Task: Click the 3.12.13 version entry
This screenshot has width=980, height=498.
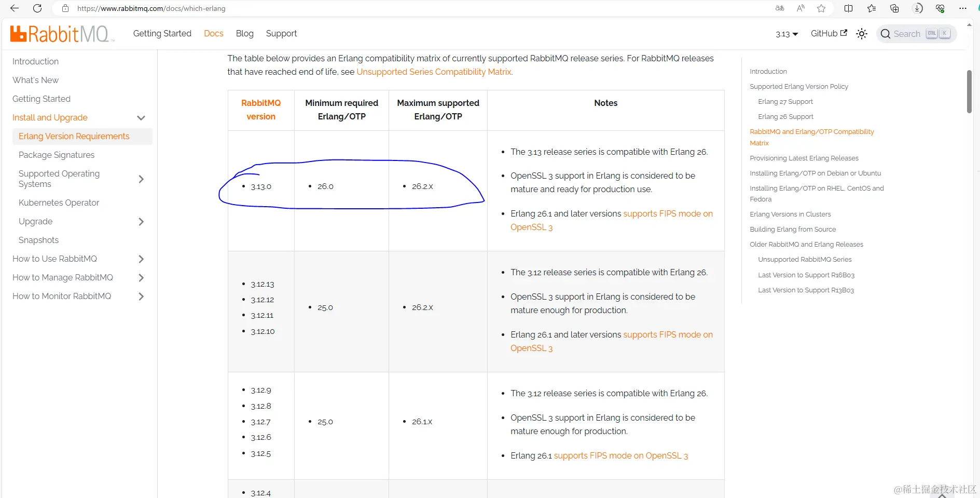Action: pyautogui.click(x=263, y=284)
